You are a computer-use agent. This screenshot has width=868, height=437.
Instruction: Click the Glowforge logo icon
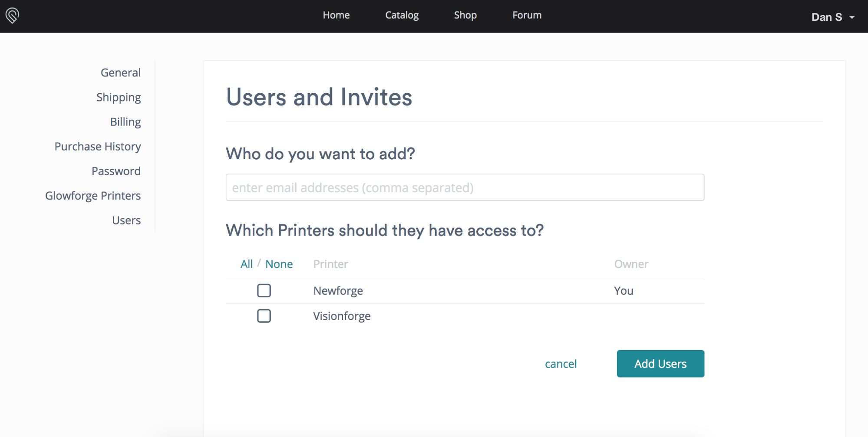point(12,16)
